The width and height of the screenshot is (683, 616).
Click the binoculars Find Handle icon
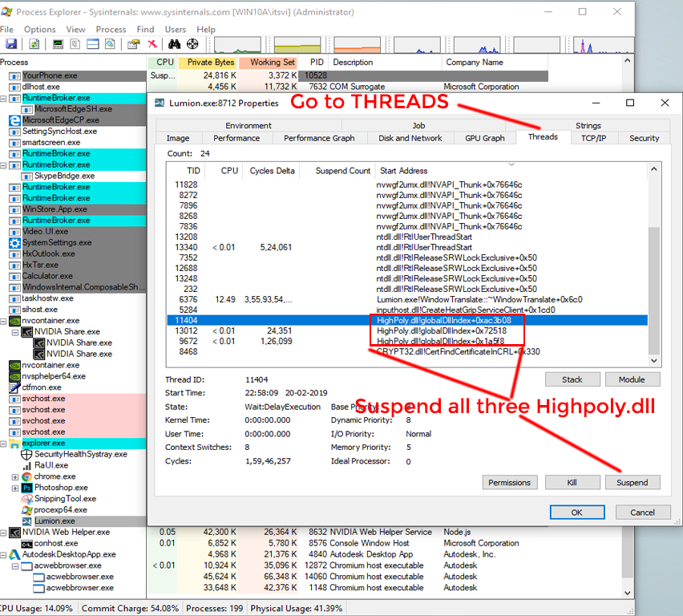174,44
